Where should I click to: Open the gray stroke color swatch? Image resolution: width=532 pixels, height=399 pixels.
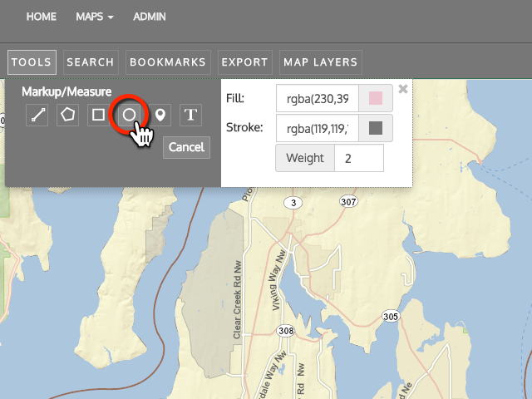375,128
